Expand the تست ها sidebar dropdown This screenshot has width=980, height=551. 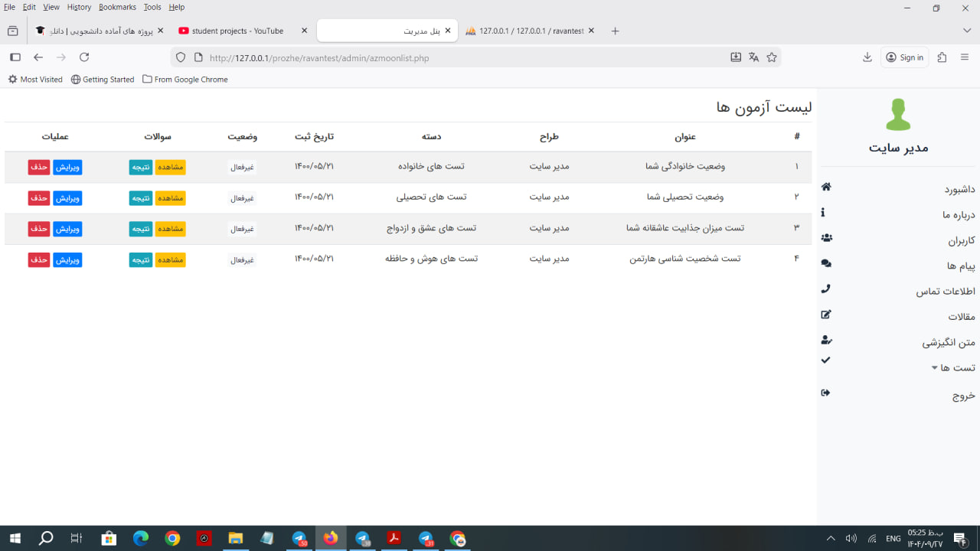click(952, 368)
